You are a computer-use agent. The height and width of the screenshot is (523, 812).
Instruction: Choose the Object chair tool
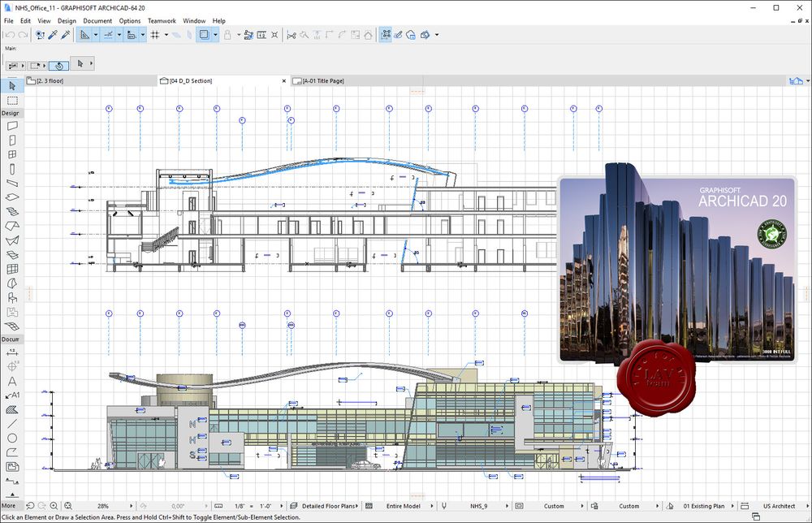tap(12, 298)
